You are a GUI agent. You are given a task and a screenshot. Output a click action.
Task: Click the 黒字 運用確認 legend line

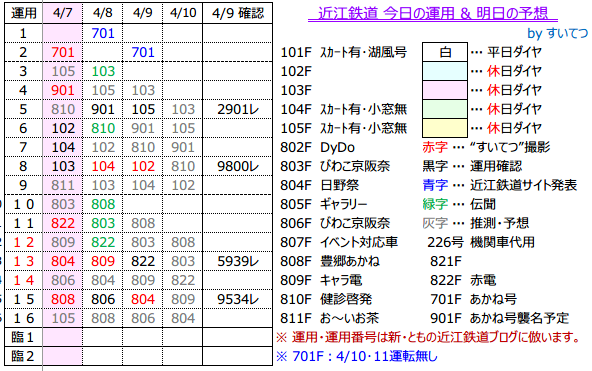472,166
